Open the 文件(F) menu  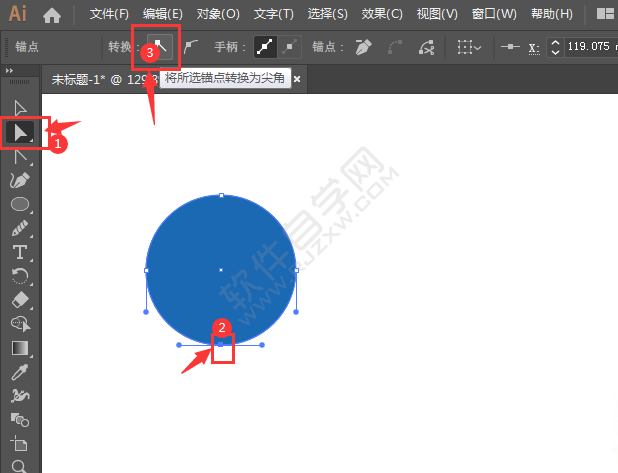[x=109, y=14]
